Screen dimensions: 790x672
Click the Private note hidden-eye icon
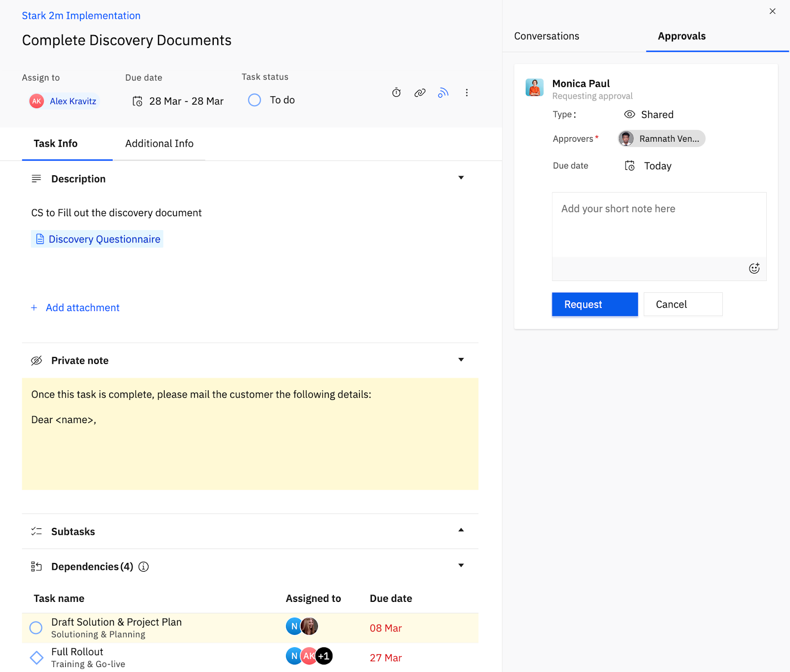(x=36, y=360)
